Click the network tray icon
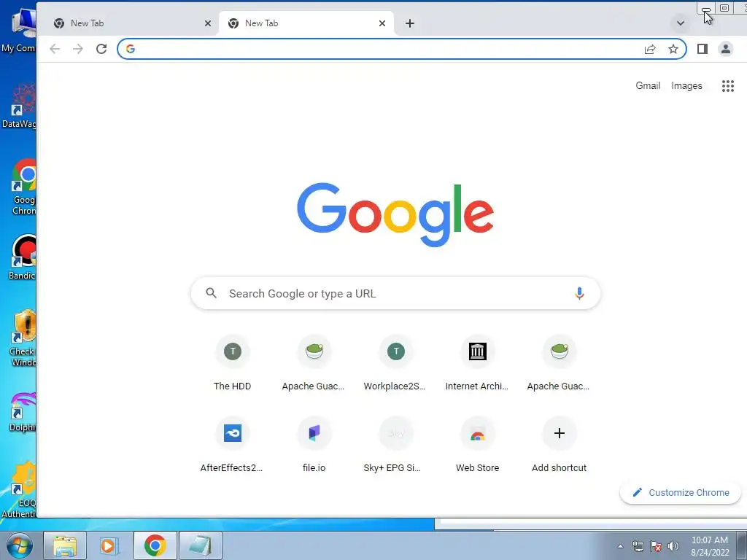The image size is (747, 560). [x=638, y=546]
